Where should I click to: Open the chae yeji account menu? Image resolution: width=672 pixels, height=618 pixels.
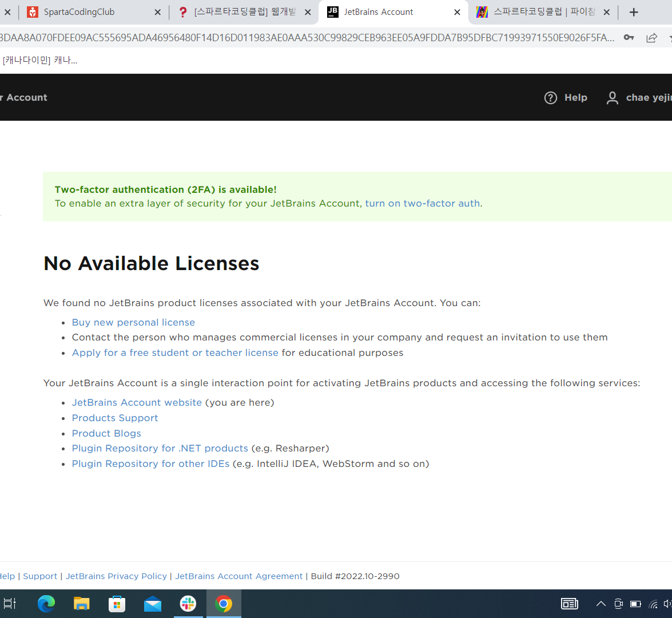click(649, 98)
